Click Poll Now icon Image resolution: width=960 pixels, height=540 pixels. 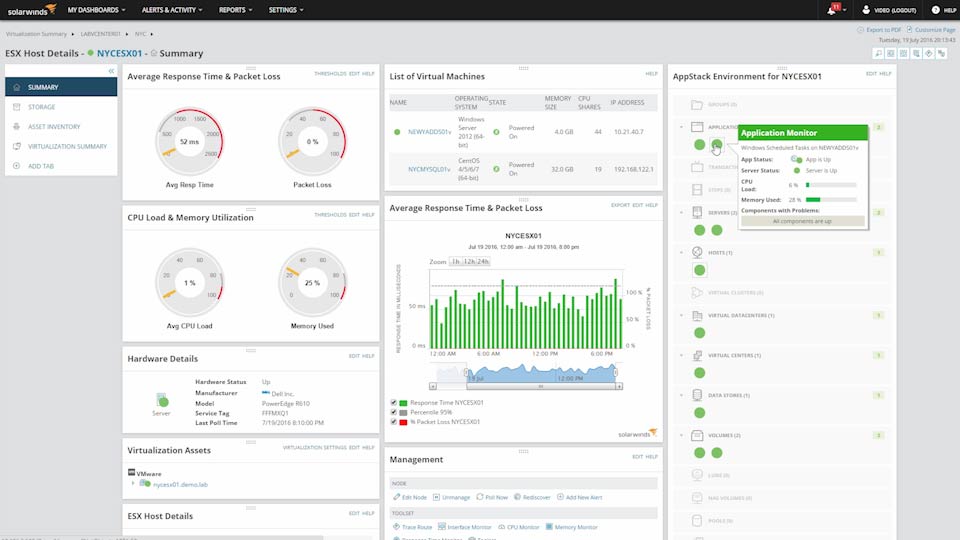coord(479,497)
